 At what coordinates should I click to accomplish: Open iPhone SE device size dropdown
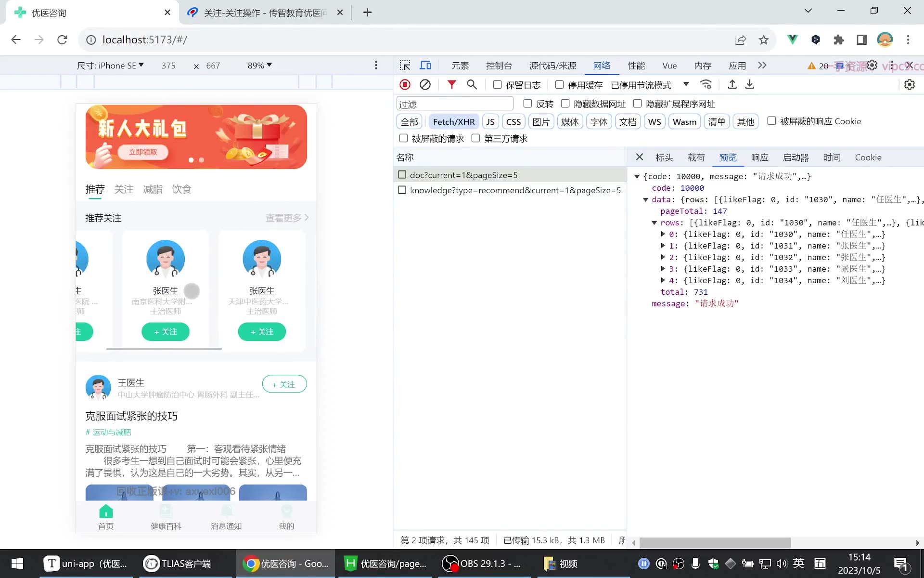tap(110, 66)
